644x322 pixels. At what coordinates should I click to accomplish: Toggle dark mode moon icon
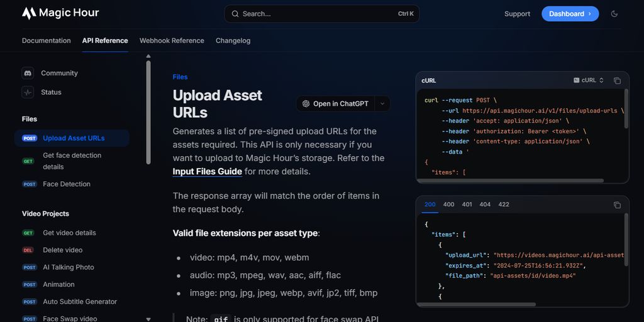(x=614, y=14)
